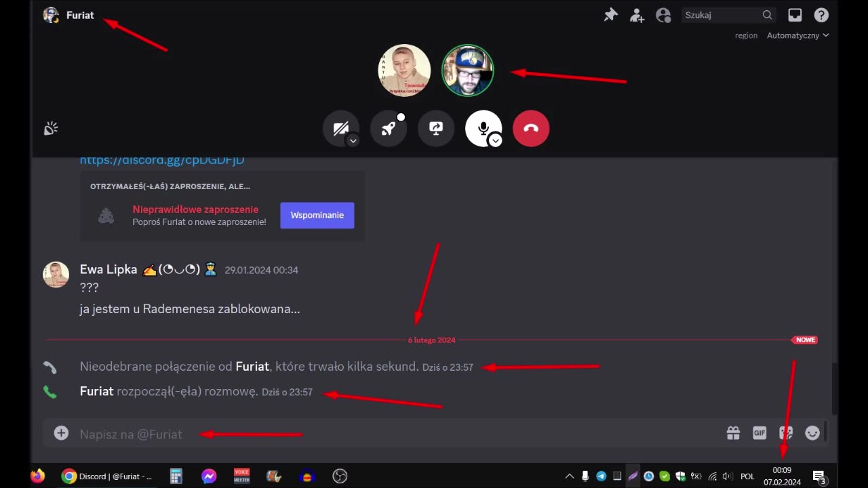Open the GIF picker
Screen dimensions: 868x488
759,433
